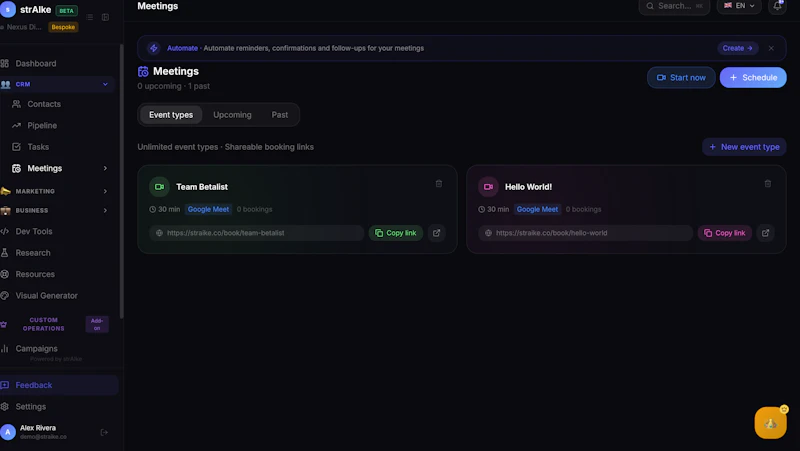Open the Feedback page

click(59, 385)
